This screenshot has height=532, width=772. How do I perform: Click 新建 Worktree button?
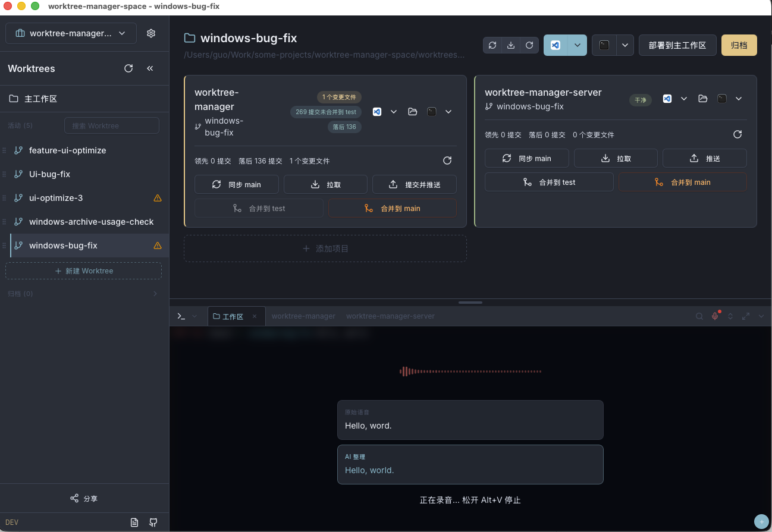click(x=83, y=270)
